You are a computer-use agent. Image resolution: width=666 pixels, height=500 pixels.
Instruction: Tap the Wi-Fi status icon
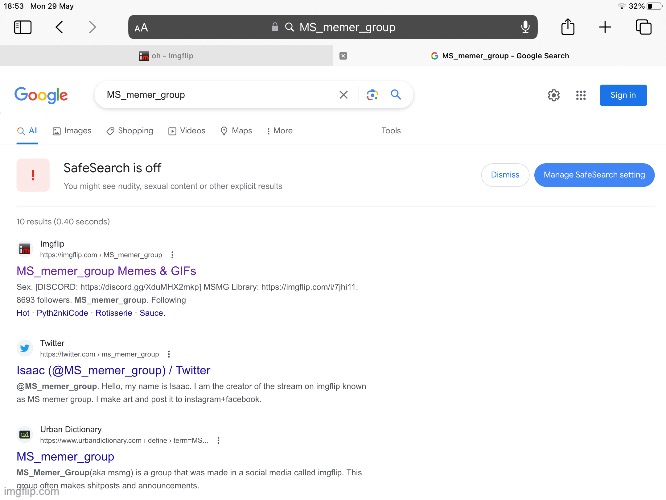click(621, 6)
